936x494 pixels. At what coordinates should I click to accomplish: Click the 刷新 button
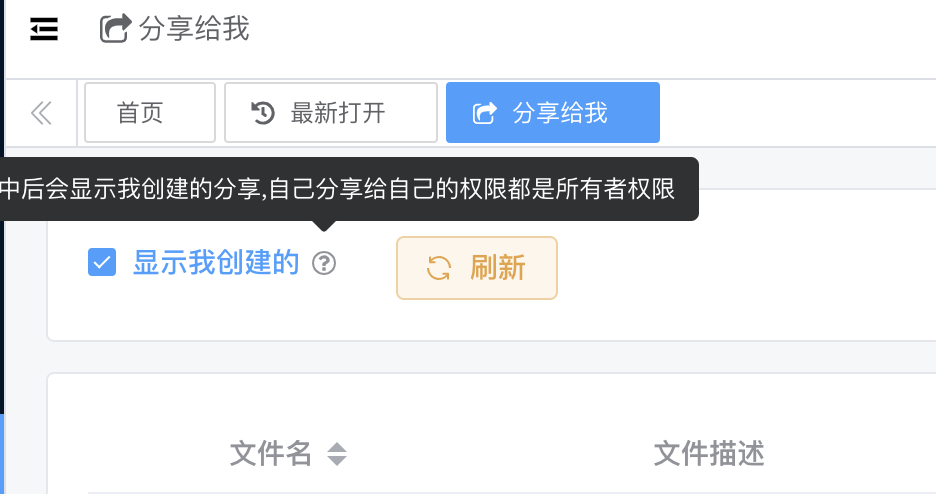[x=477, y=268]
